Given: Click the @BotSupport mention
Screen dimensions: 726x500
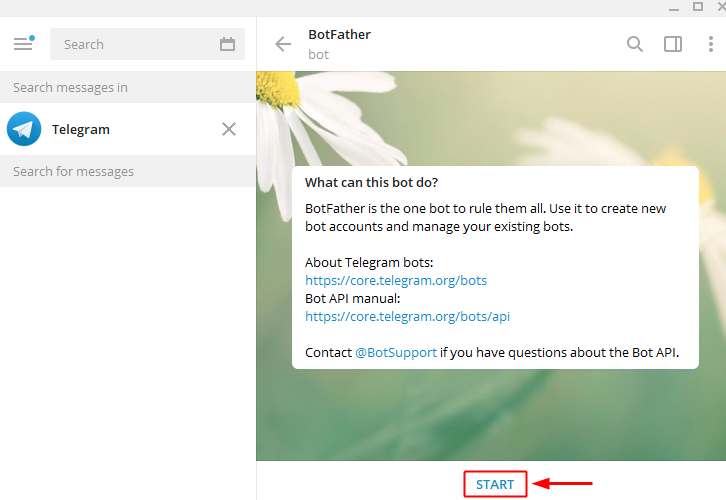Looking at the screenshot, I should 396,353.
